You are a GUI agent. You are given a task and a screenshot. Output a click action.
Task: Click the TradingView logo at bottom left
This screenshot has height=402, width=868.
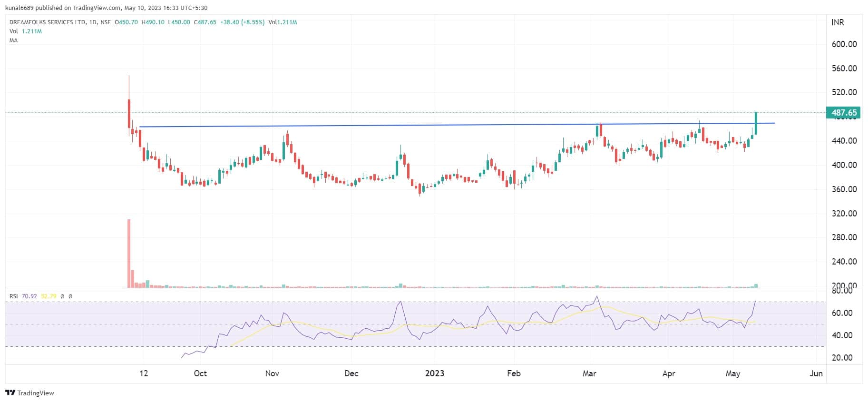click(x=29, y=393)
